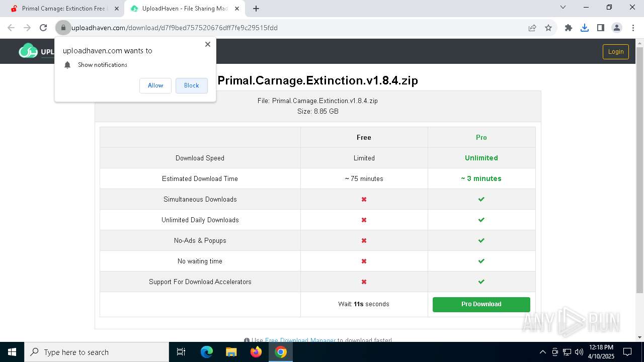The width and height of the screenshot is (644, 362).
Task: Click the Chrome taskbar icon
Action: pyautogui.click(x=281, y=352)
